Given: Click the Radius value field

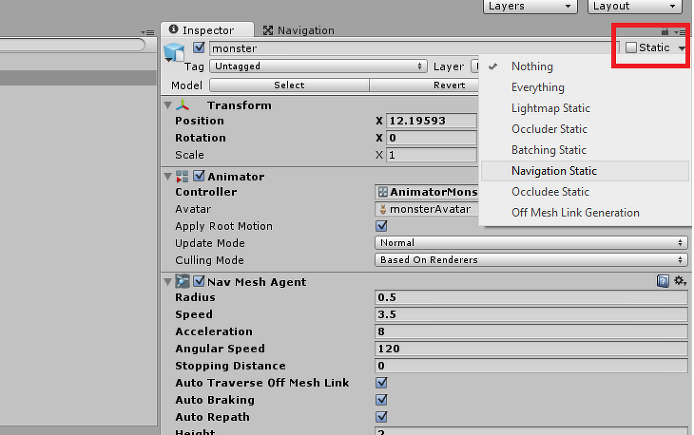Looking at the screenshot, I should coord(531,297).
